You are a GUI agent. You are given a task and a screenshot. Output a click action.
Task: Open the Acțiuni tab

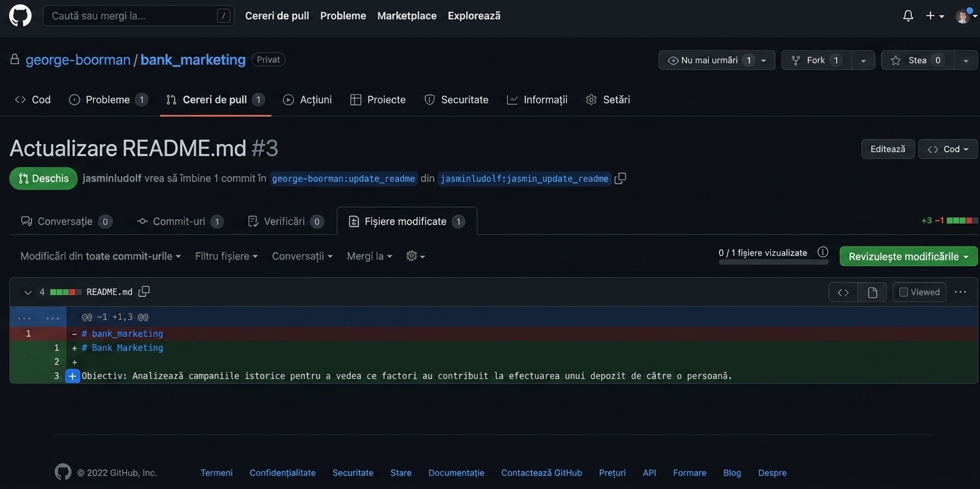tap(307, 100)
